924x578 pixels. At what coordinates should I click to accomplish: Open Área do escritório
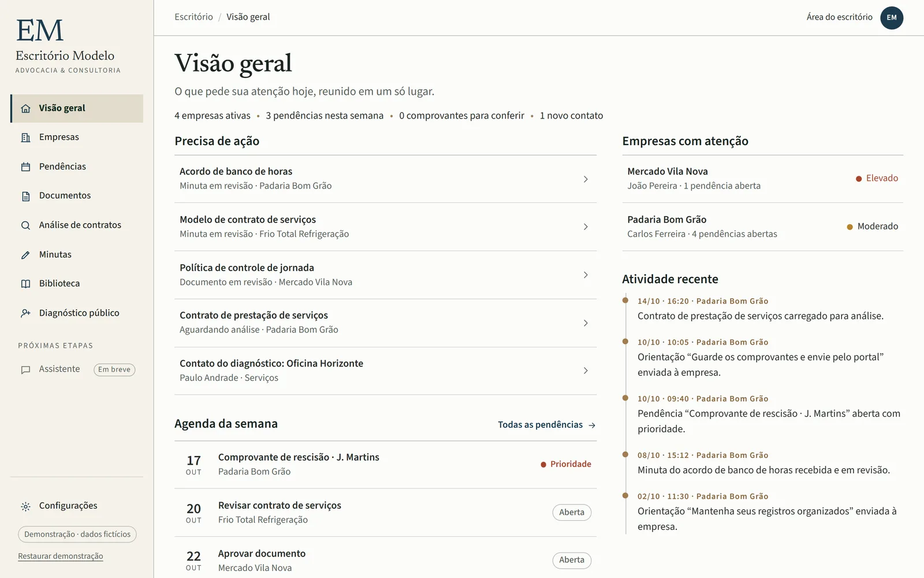839,17
